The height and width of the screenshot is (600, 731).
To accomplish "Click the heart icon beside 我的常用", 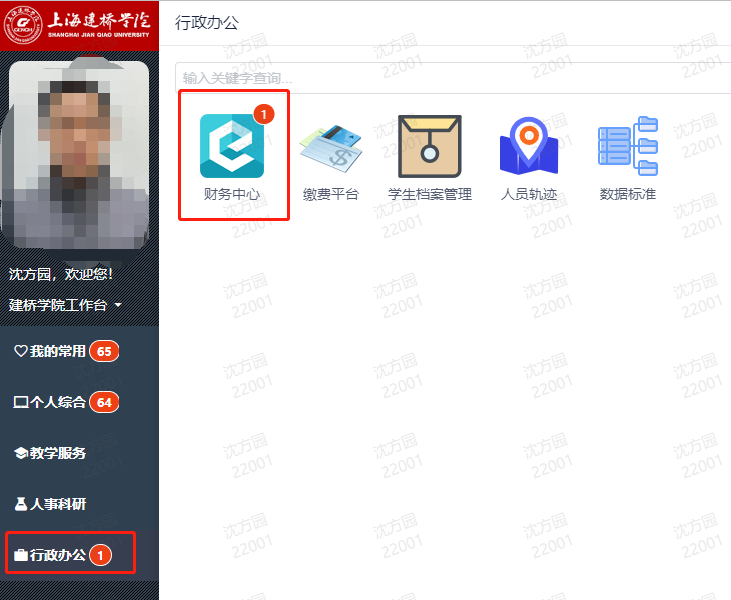I will (x=20, y=351).
